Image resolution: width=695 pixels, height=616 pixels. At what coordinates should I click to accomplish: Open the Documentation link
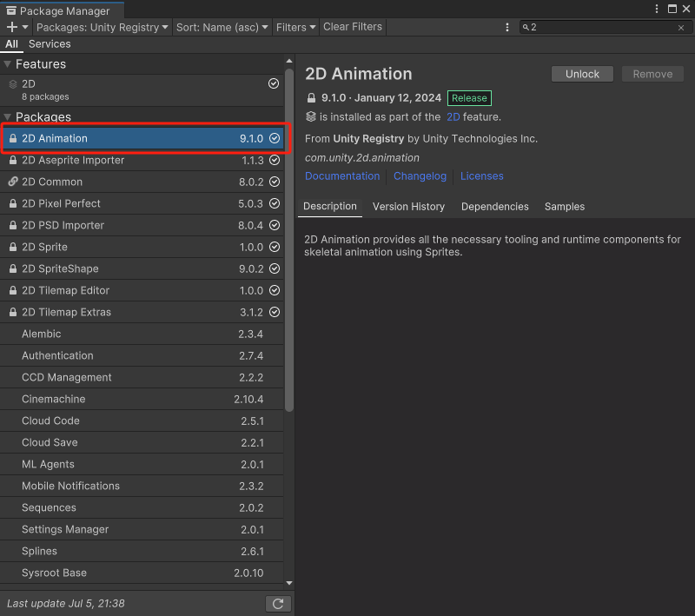click(342, 176)
